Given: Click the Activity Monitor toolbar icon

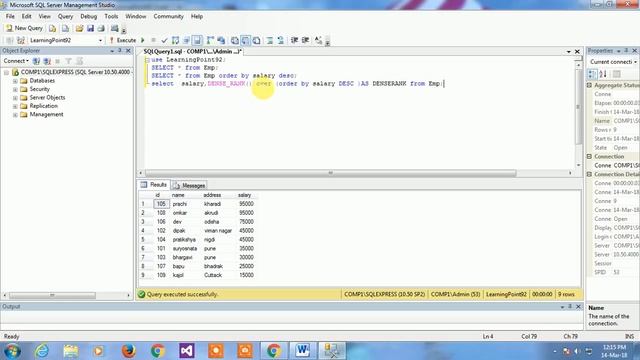Looking at the screenshot, I should click(115, 28).
